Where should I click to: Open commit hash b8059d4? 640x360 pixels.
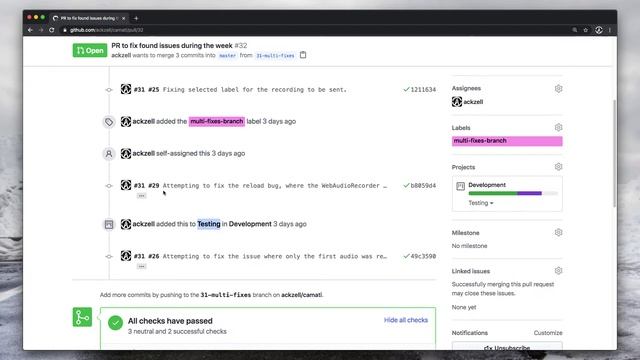click(x=423, y=185)
